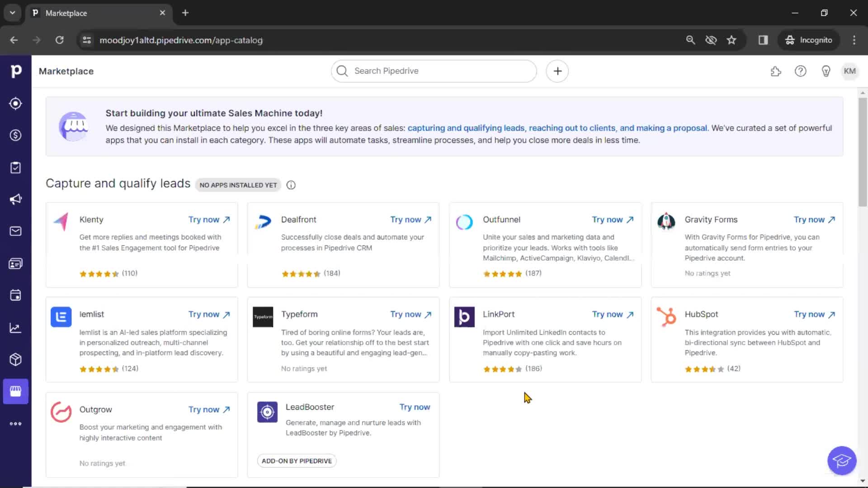The image size is (868, 488).
Task: Click the ADD-ON BY PIPEDRIVE button for LeadBooster
Action: 296,460
